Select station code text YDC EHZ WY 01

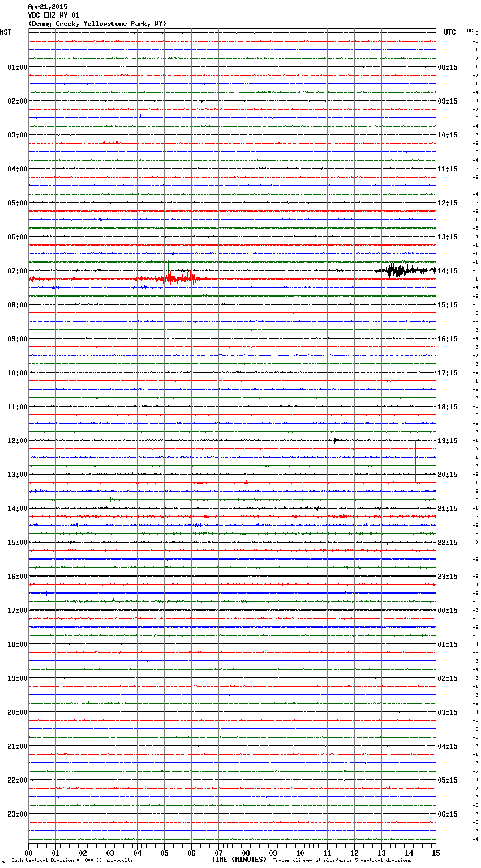(x=54, y=15)
